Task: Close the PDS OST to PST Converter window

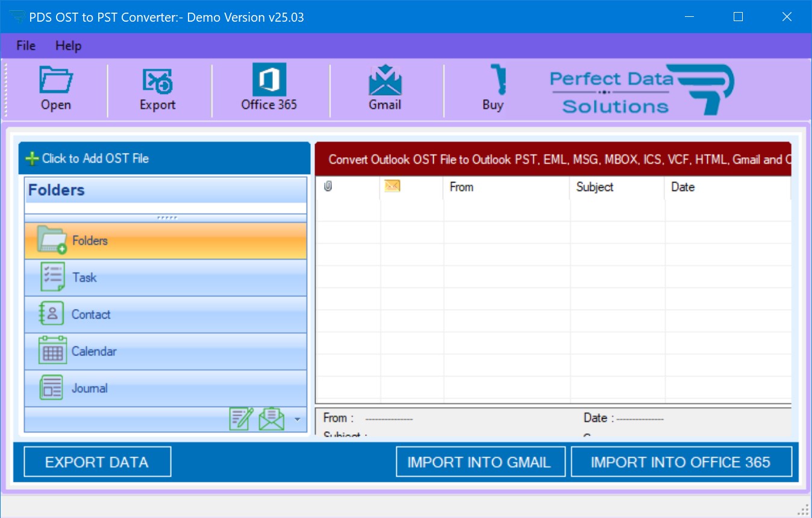Action: click(x=787, y=17)
